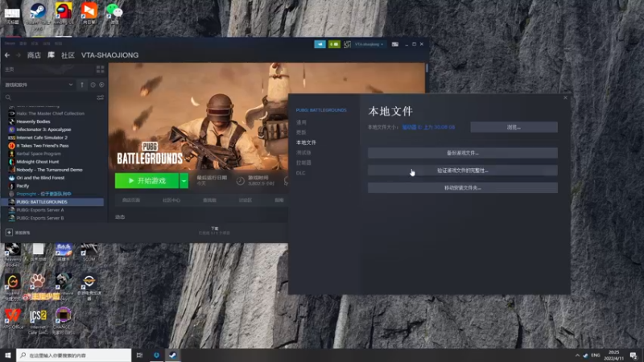Open the Store tab in Steam

point(34,55)
